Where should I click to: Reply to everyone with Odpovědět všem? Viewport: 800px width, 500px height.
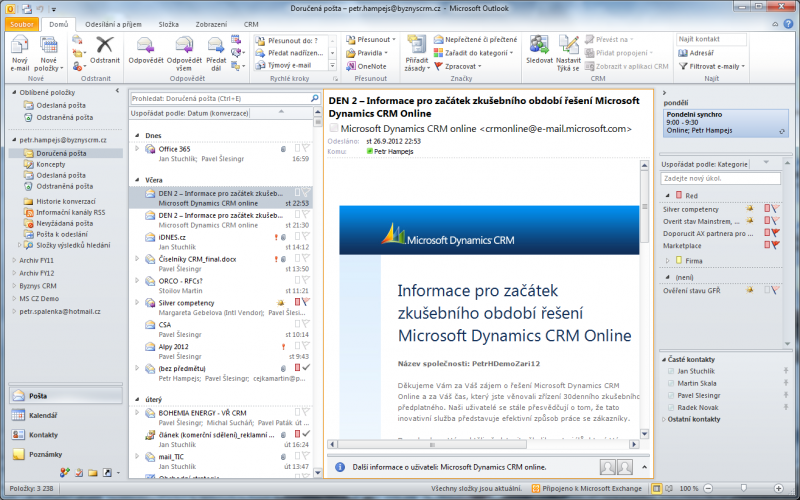(x=184, y=53)
